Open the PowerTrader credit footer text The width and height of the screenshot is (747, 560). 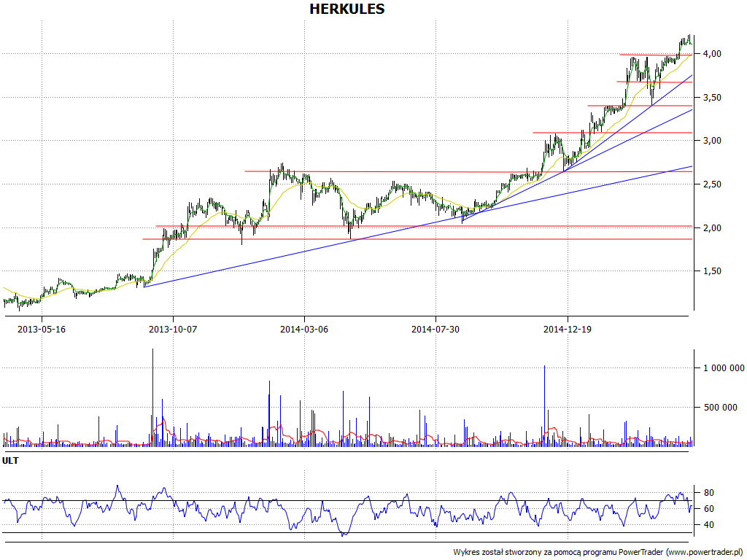coord(598,553)
